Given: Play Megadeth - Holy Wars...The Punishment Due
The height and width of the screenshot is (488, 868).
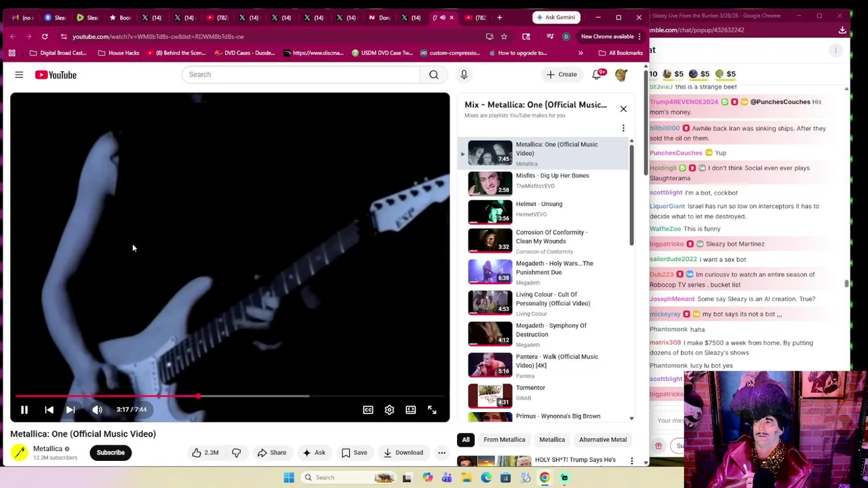Looking at the screenshot, I should pyautogui.click(x=542, y=272).
